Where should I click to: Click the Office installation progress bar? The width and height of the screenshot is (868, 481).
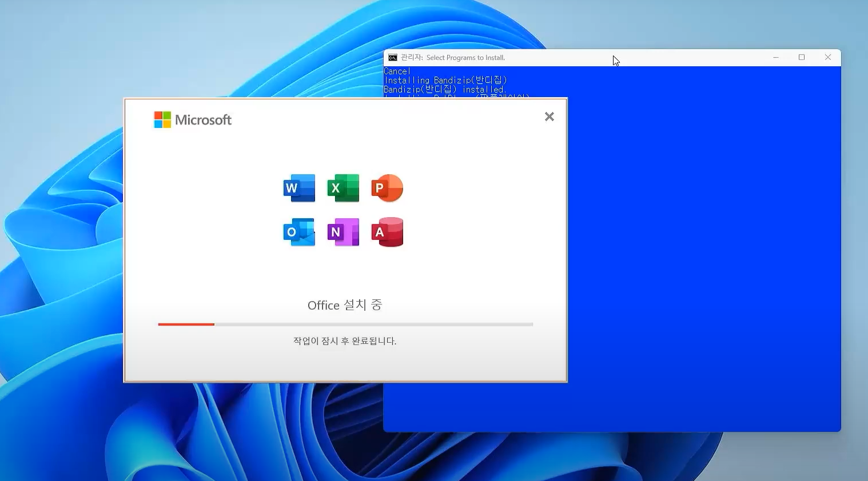click(345, 324)
